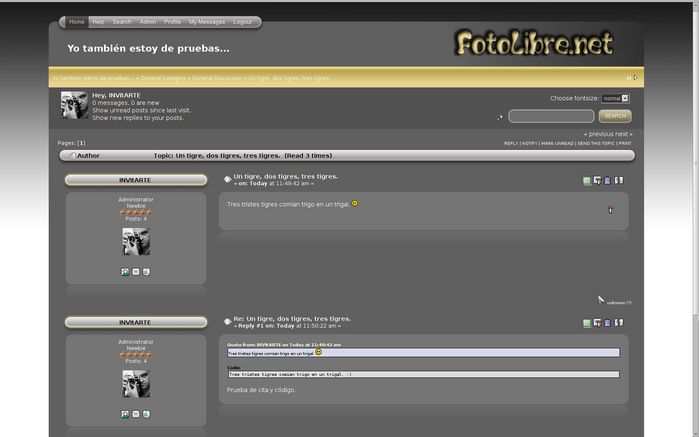Open the first post's title 'Un tigre, dos tigres, tres tigres.'
The height and width of the screenshot is (437, 699).
(286, 177)
